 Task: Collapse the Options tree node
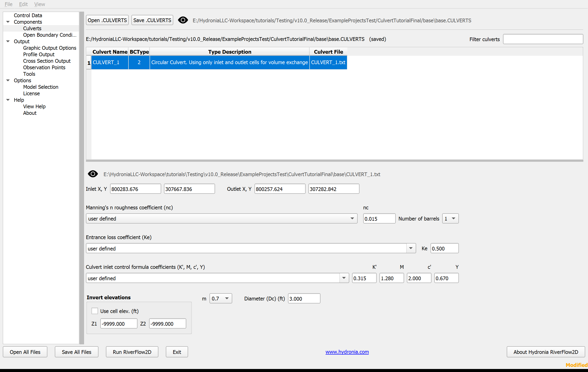tap(8, 81)
